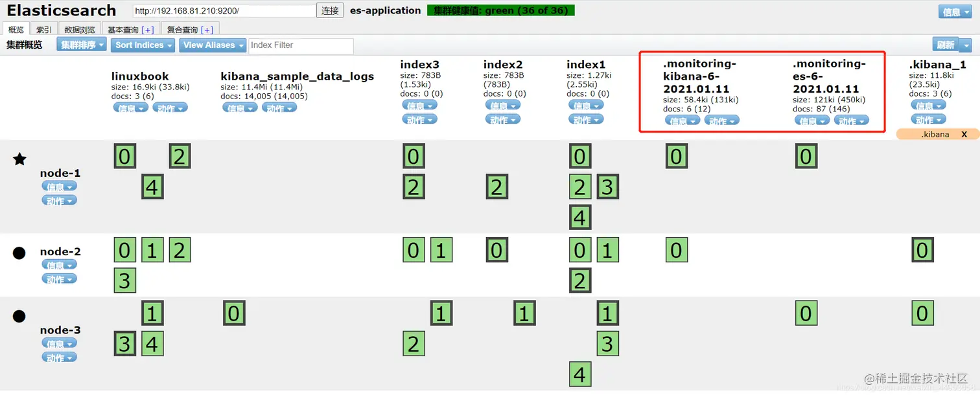The width and height of the screenshot is (980, 397).
Task: Add a new 基本查询 tab with [+]
Action: (148, 30)
